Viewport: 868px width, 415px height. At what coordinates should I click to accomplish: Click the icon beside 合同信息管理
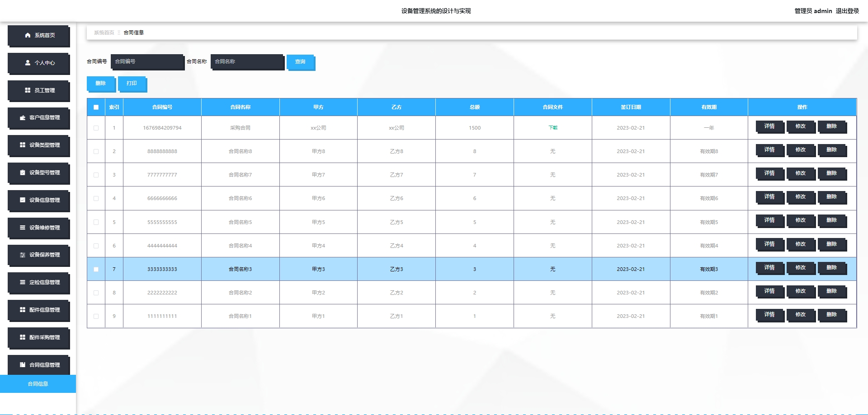pos(23,365)
